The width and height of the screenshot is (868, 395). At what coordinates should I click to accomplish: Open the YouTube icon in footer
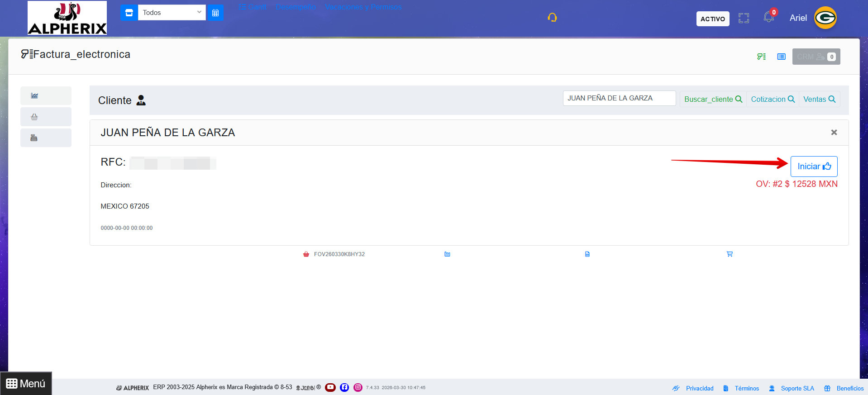(x=330, y=387)
